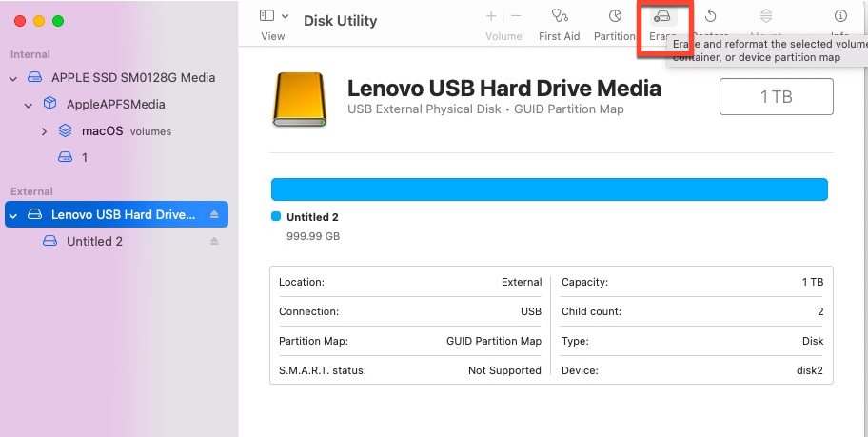The height and width of the screenshot is (437, 868).
Task: Close the Disk Utility window
Action: (20, 21)
